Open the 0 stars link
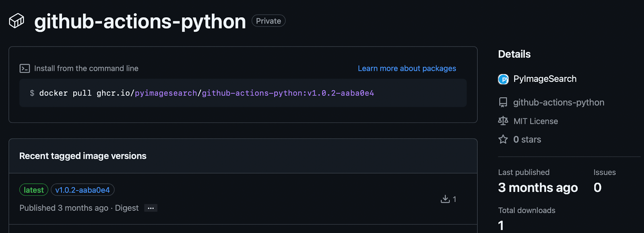 tap(527, 140)
